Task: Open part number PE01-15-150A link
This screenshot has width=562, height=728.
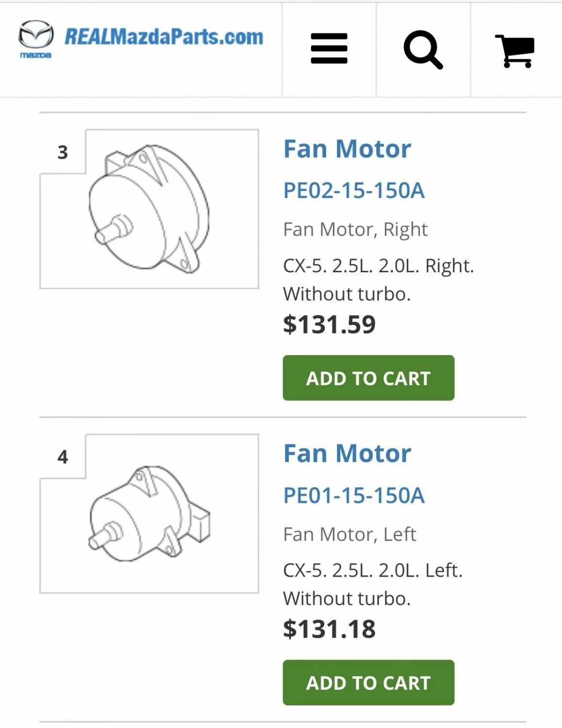Action: (354, 496)
